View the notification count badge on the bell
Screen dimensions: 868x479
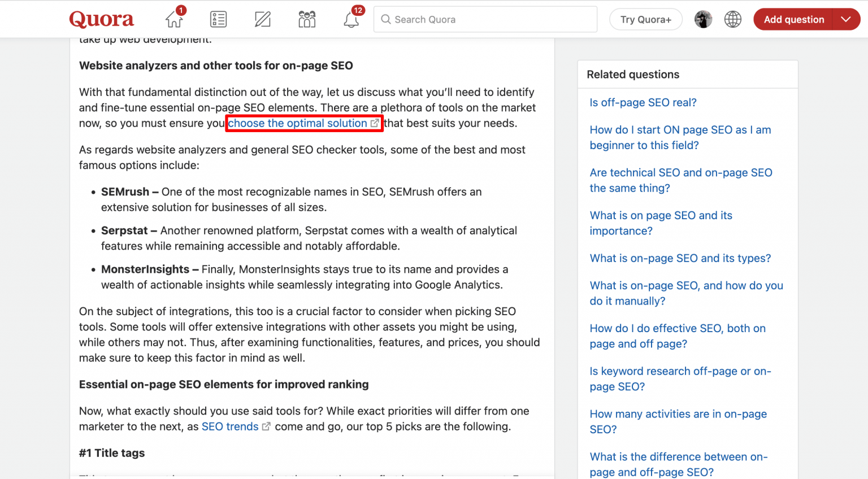[358, 10]
